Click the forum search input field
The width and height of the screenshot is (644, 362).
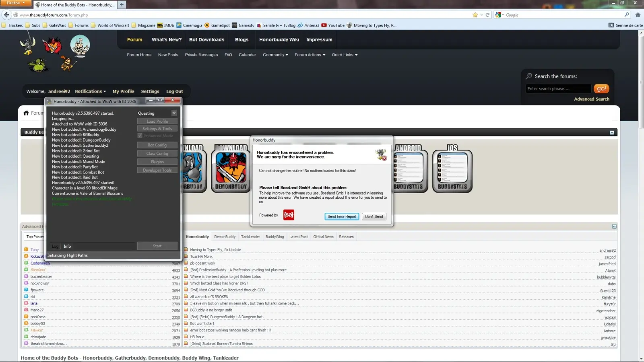coord(558,88)
